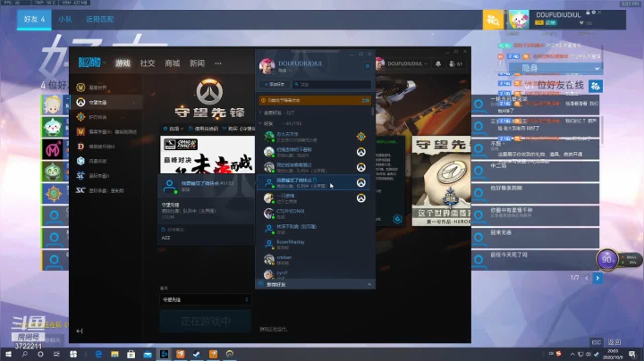Go to next page of friends list
The width and height of the screenshot is (644, 361).
click(x=597, y=278)
